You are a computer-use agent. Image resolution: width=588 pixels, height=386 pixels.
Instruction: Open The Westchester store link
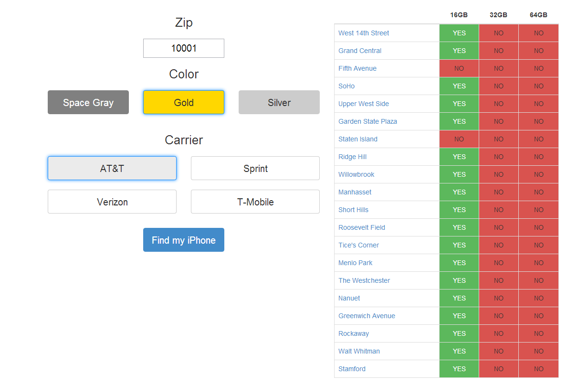(x=364, y=280)
